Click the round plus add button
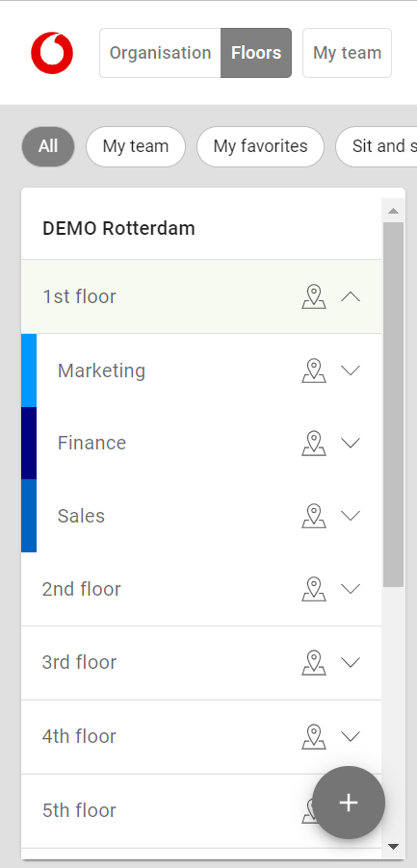Viewport: 417px width, 868px height. point(349,803)
